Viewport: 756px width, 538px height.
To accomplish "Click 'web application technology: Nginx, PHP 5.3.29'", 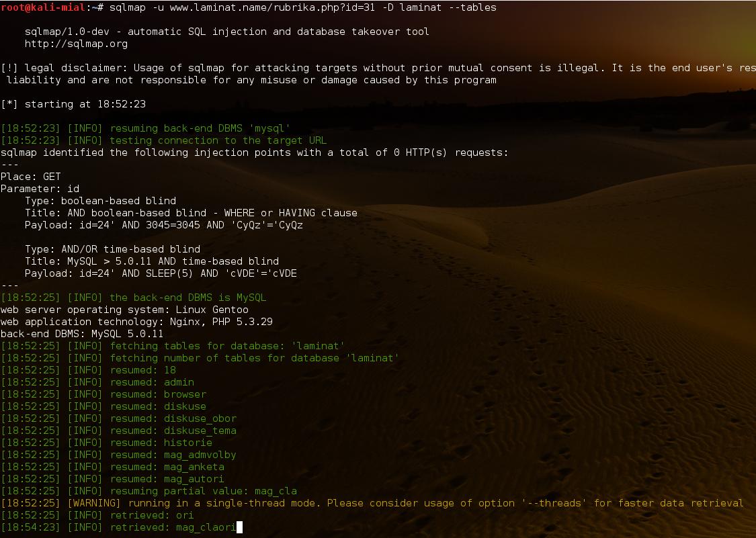I will coord(136,322).
